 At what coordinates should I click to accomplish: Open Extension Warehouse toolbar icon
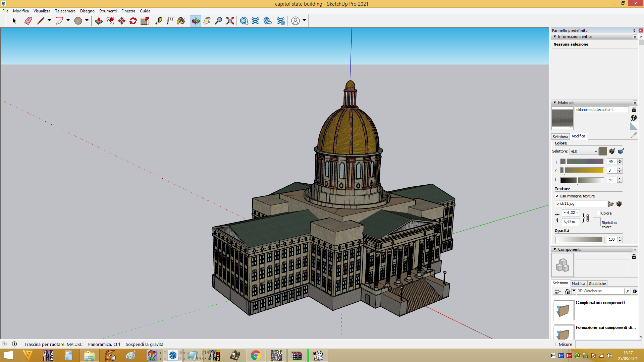click(x=255, y=21)
